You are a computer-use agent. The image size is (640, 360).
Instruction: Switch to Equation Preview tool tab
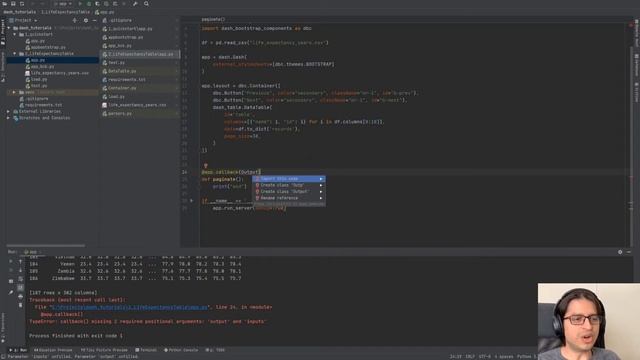(x=53, y=350)
